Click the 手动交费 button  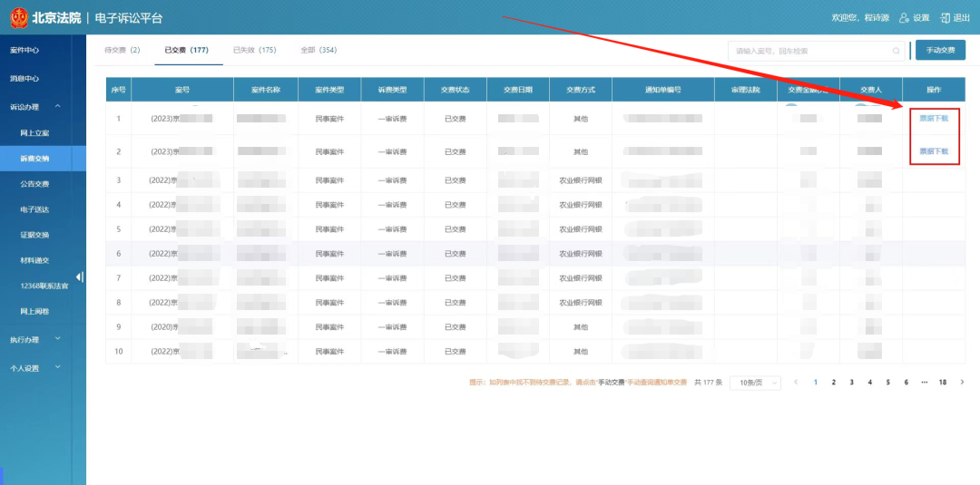pos(940,51)
